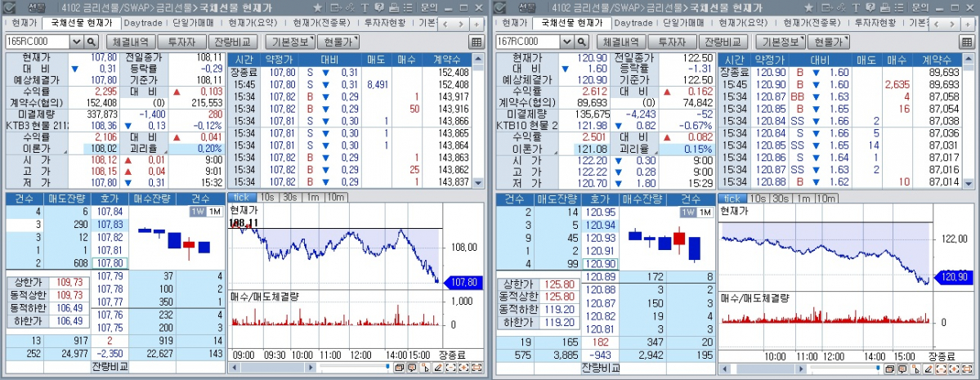The width and height of the screenshot is (980, 380).
Task: Click the magnifier search icon beside 165RC000
Action: [x=92, y=42]
